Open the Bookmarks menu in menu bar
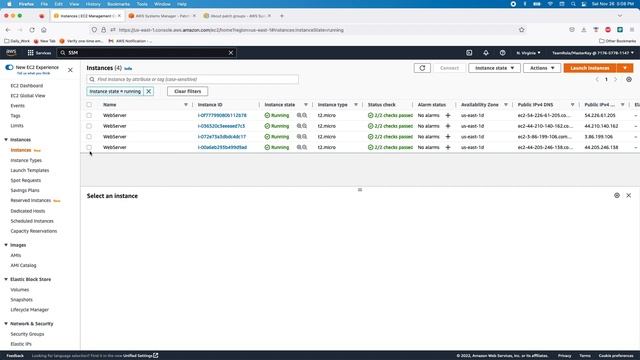The height and width of the screenshot is (360, 640). (118, 4)
